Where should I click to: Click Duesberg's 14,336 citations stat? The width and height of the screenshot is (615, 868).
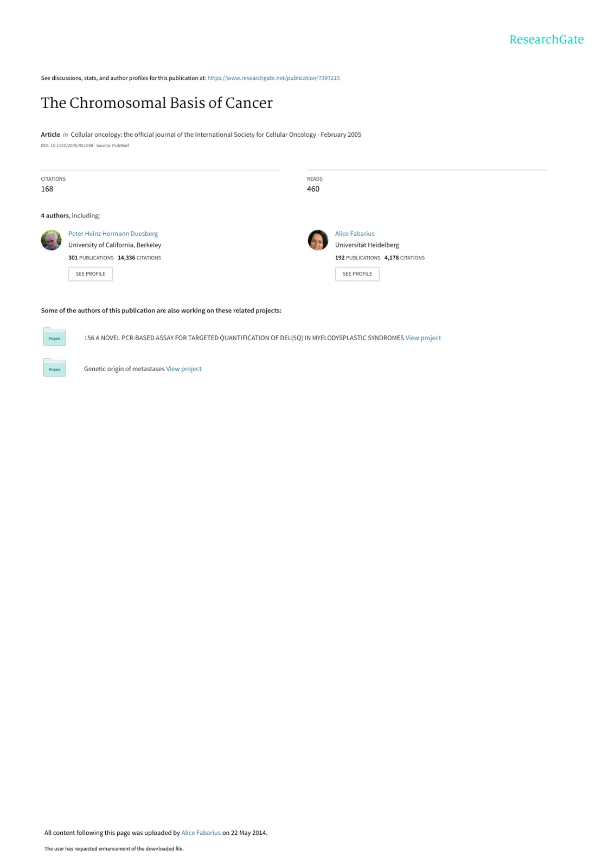point(139,258)
